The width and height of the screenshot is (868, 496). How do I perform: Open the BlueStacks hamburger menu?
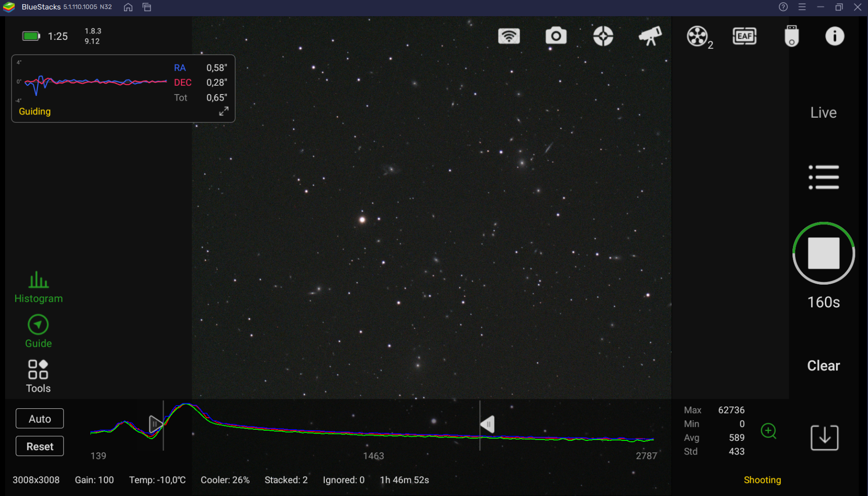(802, 7)
